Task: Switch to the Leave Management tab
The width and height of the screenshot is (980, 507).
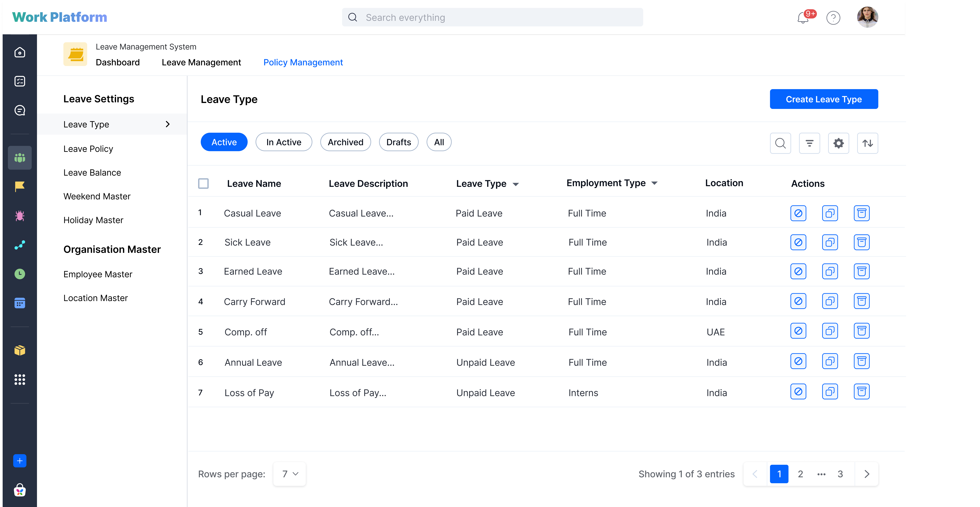Action: [201, 62]
